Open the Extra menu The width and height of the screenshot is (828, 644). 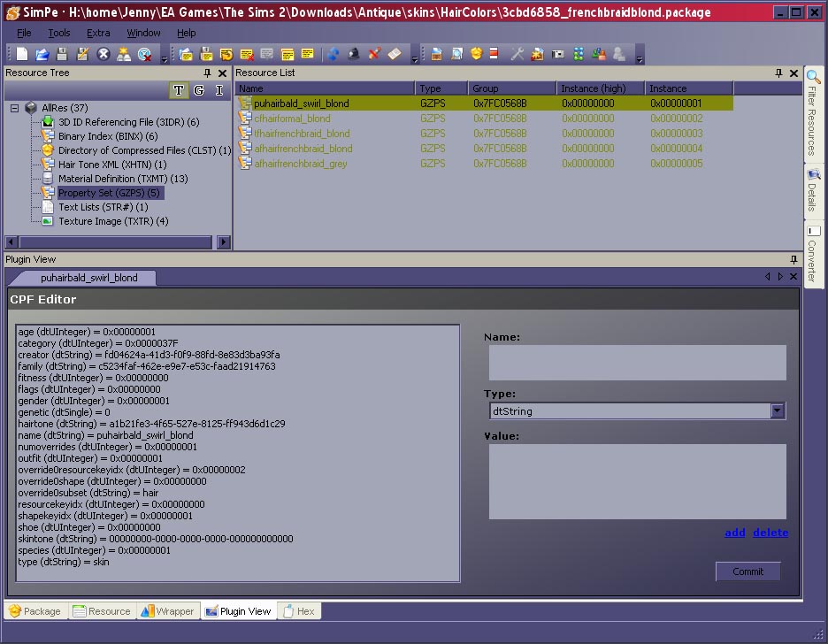(98, 33)
